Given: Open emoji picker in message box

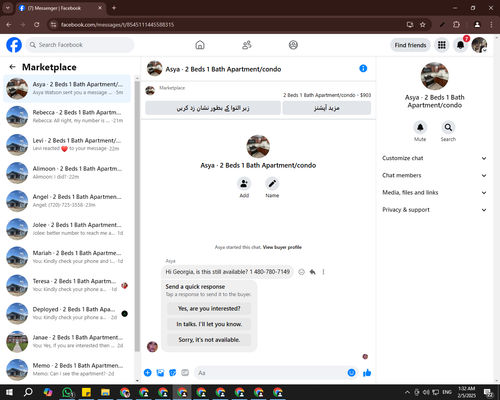Looking at the screenshot, I should [351, 373].
